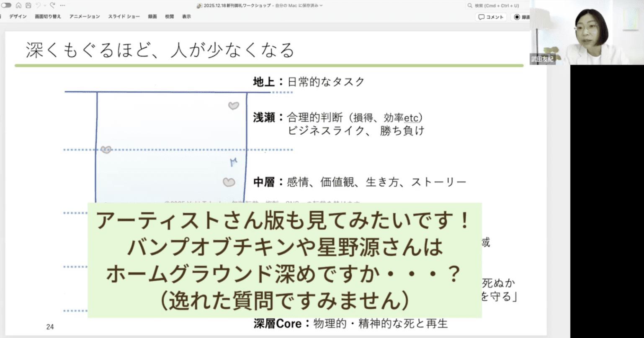Open the more options ellipsis
Viewport: 644px width, 338px height.
(62, 5)
